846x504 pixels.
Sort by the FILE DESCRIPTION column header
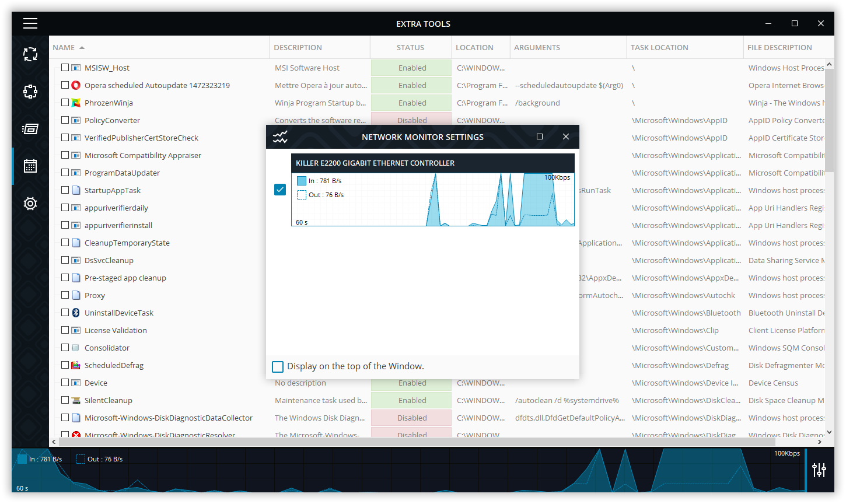[x=779, y=47]
